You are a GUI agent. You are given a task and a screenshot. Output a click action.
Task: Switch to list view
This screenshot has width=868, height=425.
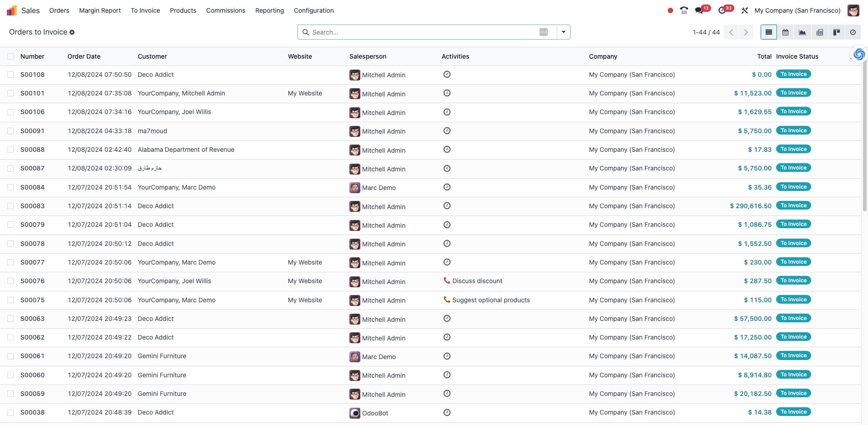click(x=769, y=32)
